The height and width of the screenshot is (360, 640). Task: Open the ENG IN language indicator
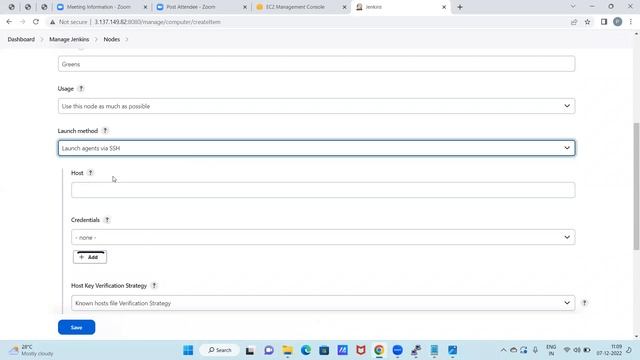point(551,350)
